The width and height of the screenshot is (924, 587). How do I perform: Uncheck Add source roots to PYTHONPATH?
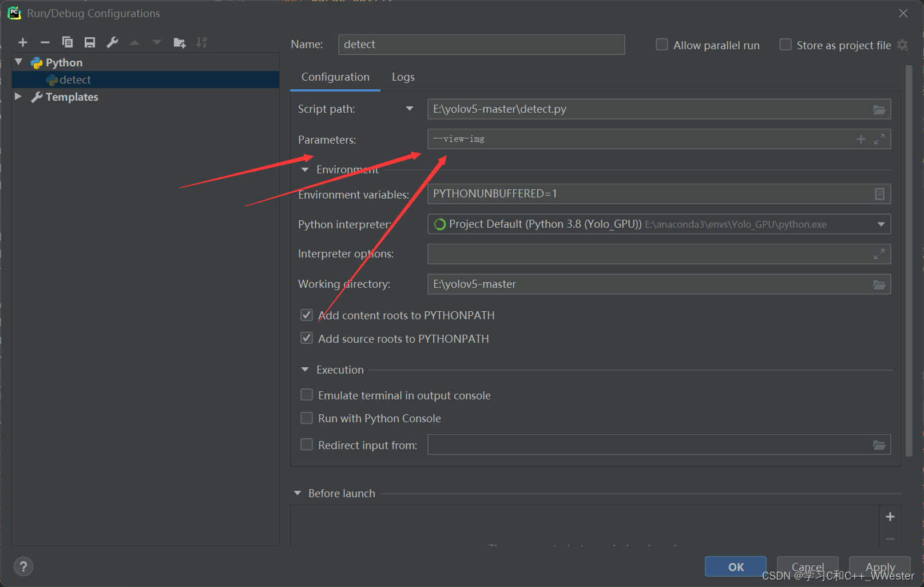307,338
